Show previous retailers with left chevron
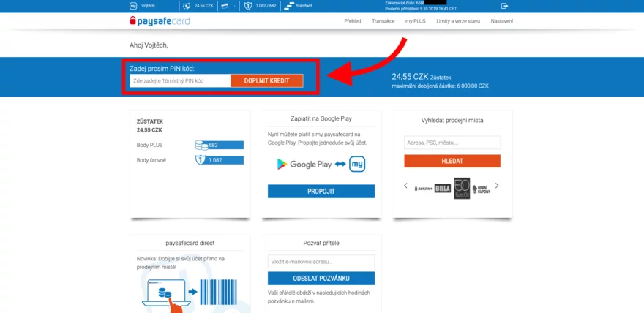The width and height of the screenshot is (644, 313). [406, 186]
